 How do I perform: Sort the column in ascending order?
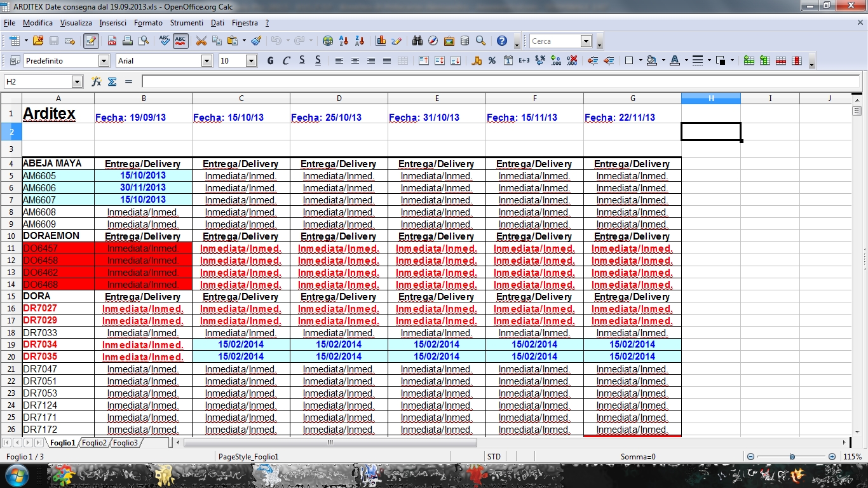coord(344,41)
